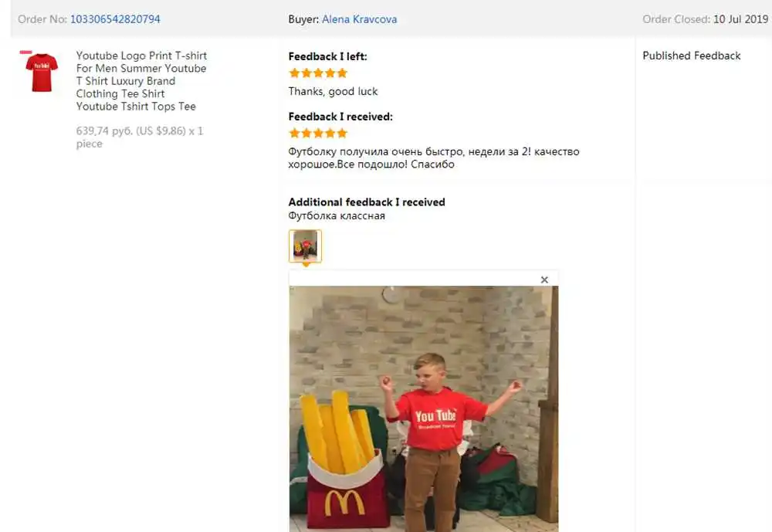The image size is (772, 532).
Task: Click the fifth star under Feedback I left
Action: pos(342,73)
